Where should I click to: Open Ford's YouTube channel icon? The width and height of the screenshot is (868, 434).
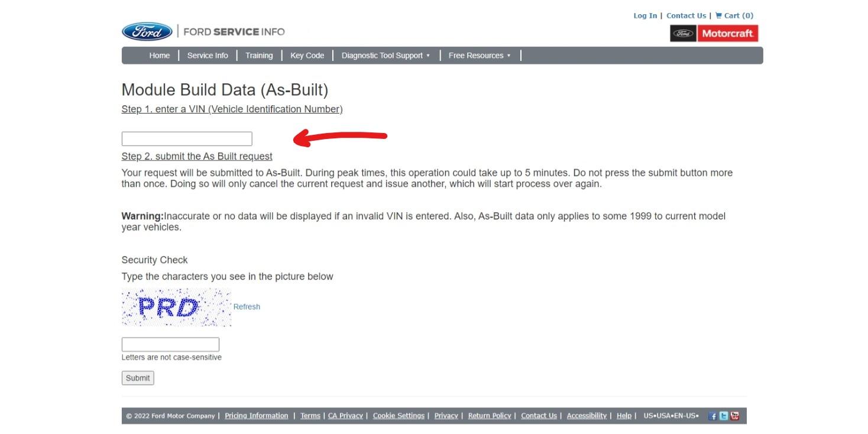734,416
